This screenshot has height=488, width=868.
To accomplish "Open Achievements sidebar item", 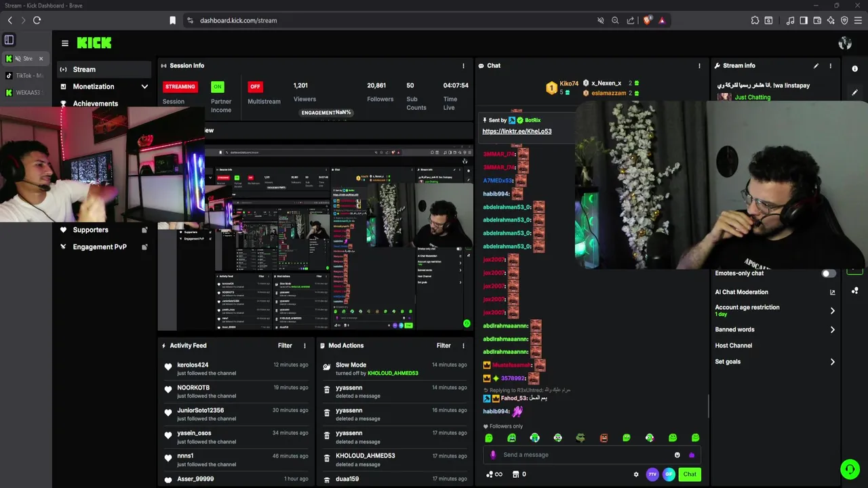I will pos(95,104).
